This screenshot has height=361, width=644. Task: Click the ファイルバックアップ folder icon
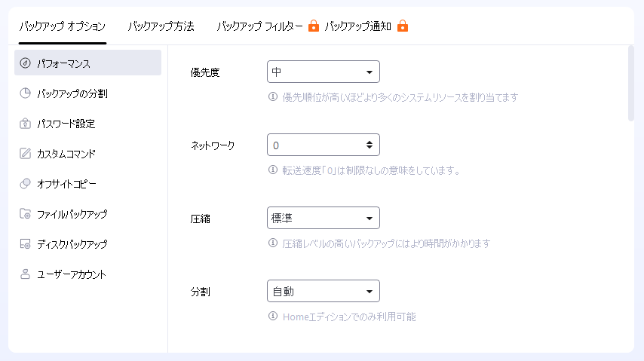coord(25,213)
